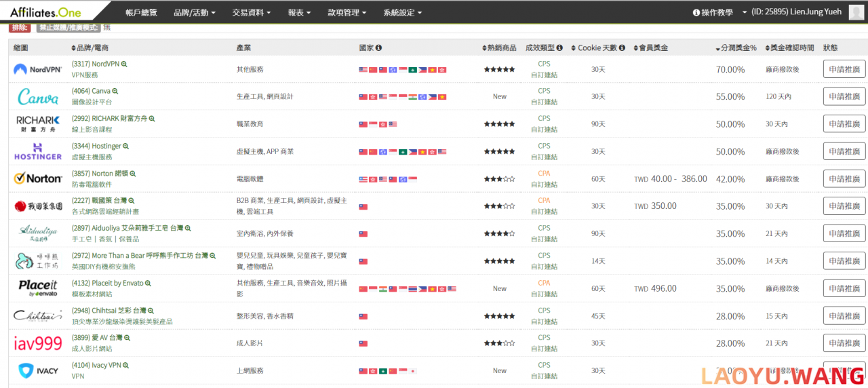Screen dimensions: 868x388
Task: Click the magnifier icon next to NordVPN
Action: coord(124,64)
